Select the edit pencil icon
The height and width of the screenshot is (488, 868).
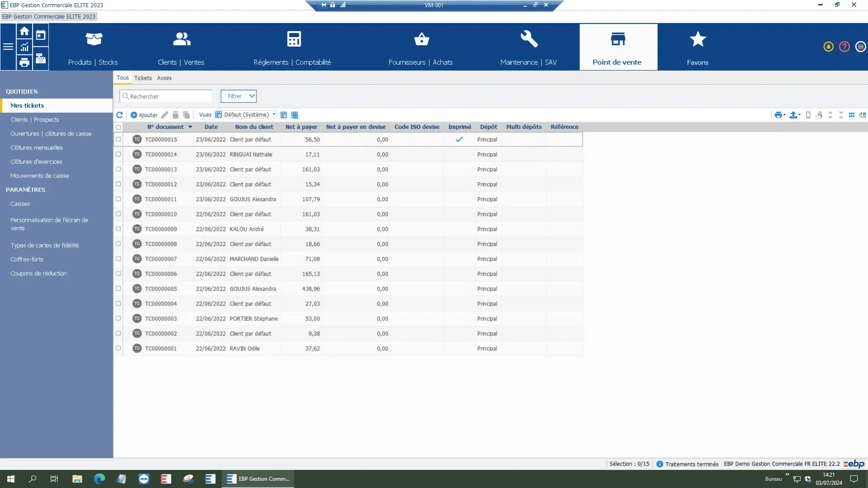point(164,115)
